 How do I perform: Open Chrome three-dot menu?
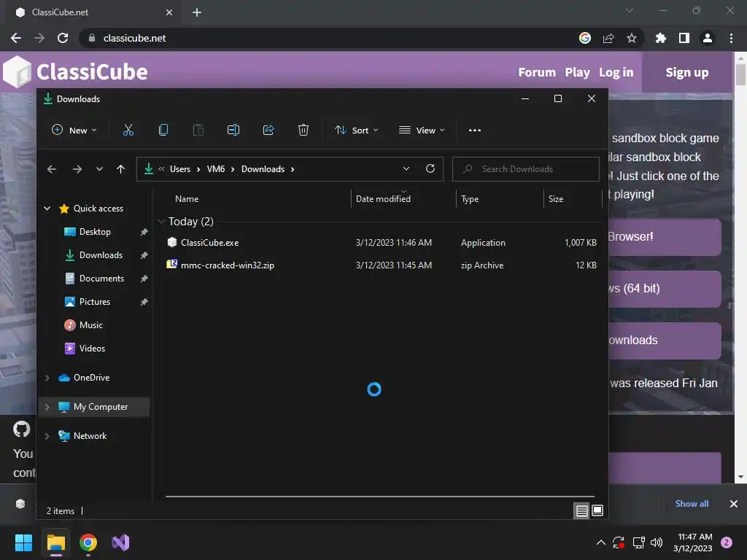(731, 38)
